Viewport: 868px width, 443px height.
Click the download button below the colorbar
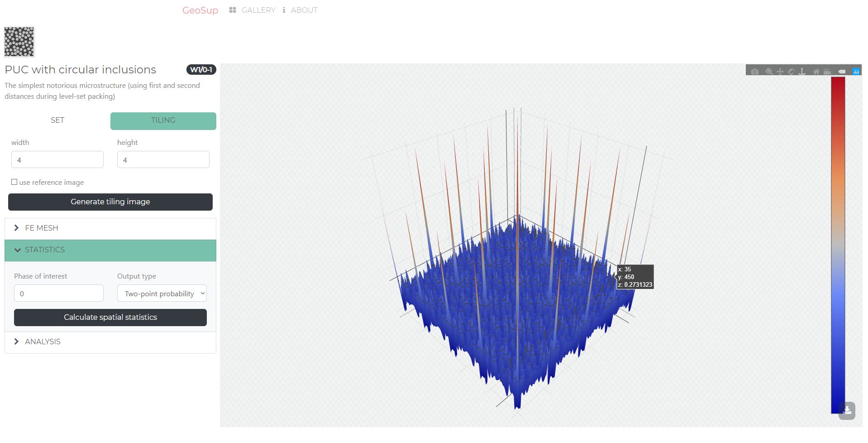tap(847, 411)
